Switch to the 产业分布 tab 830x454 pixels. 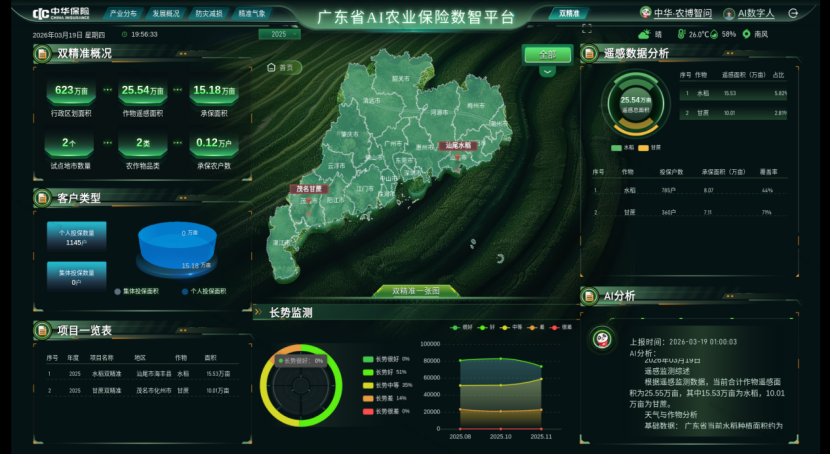pyautogui.click(x=122, y=14)
